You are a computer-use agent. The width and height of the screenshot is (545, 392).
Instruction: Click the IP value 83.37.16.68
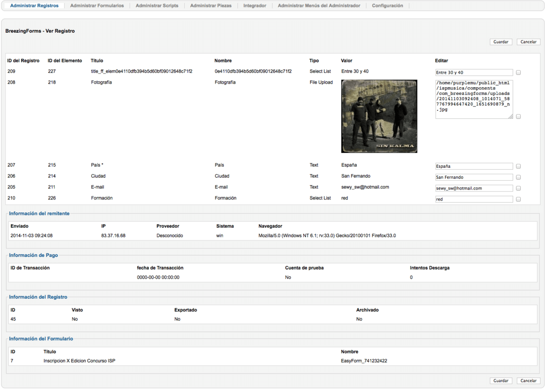(x=113, y=236)
